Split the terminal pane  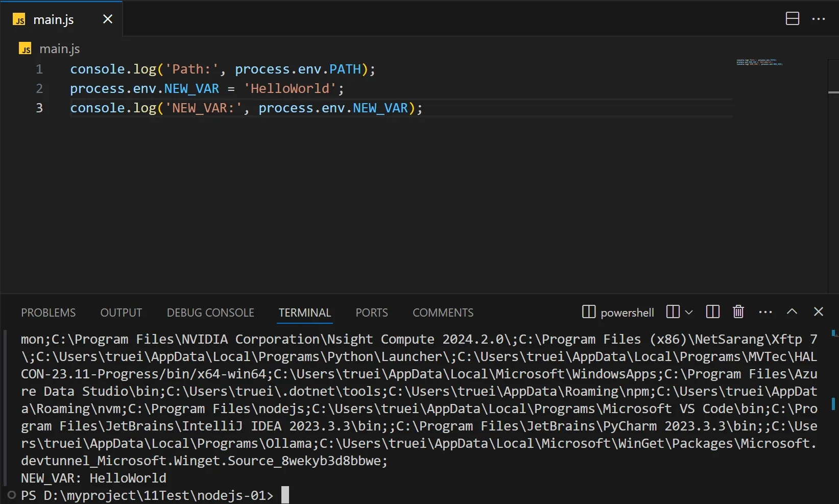point(713,311)
